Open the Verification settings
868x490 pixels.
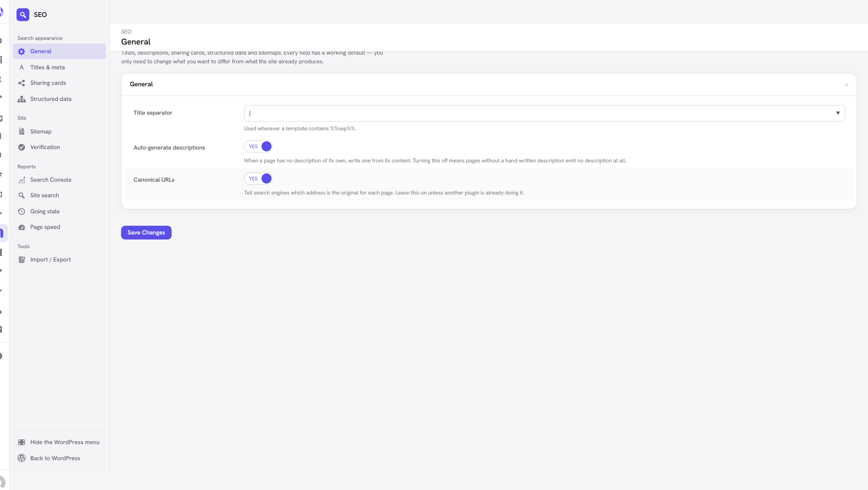click(59, 147)
